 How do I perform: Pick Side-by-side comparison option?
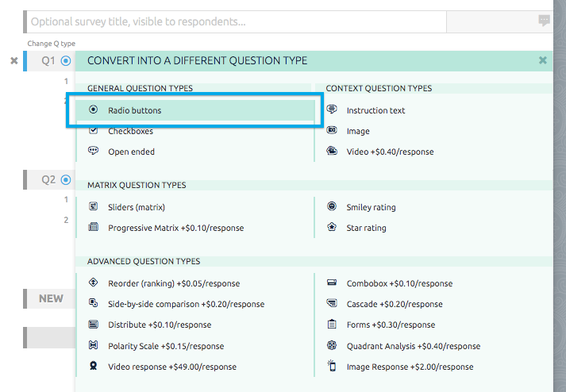186,304
